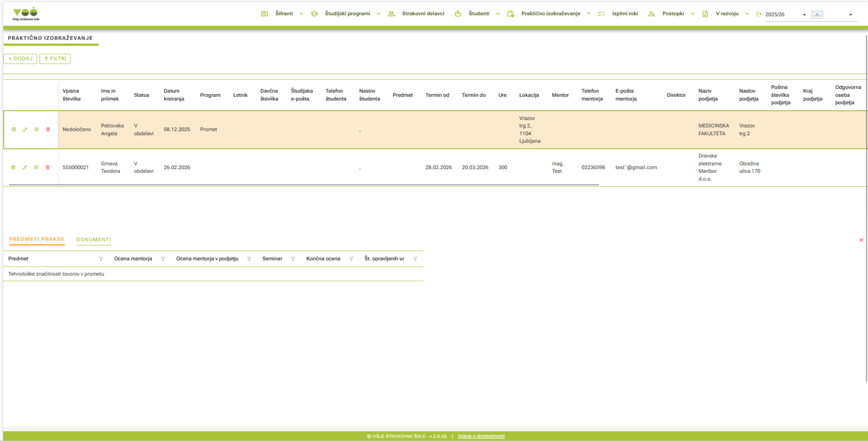
Task: Open list icon in Petrovska Angela row
Action: coord(36,130)
